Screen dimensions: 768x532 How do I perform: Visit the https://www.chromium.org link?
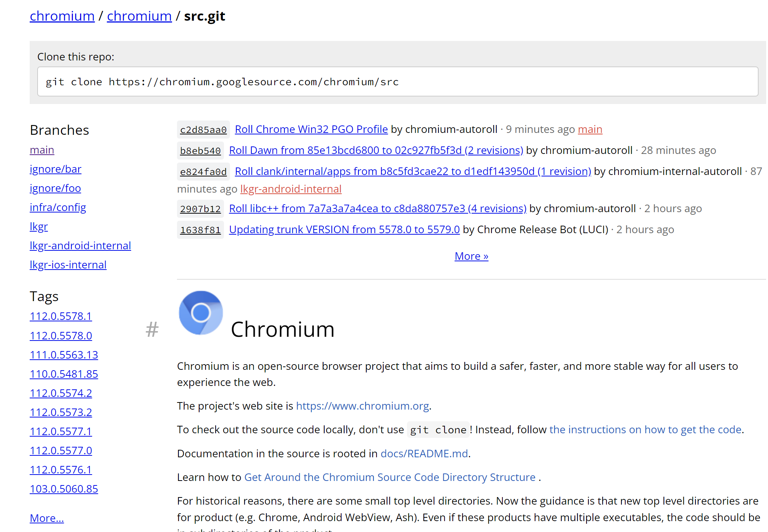click(362, 406)
